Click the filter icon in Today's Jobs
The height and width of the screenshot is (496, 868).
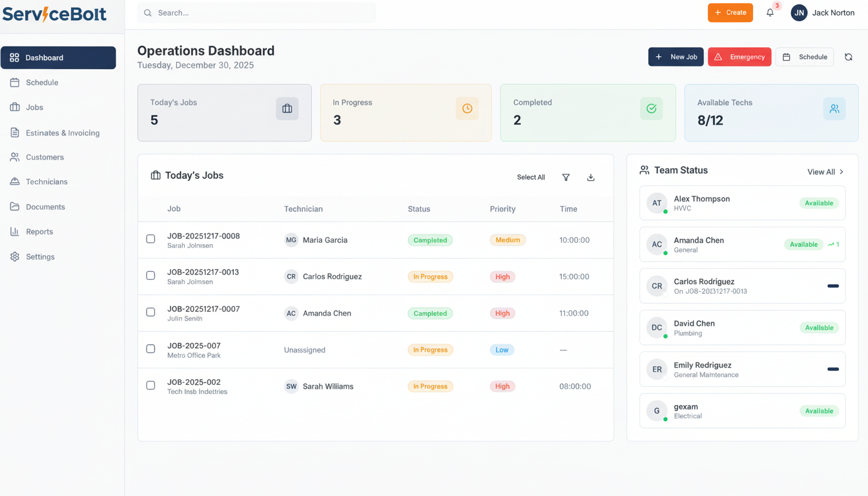566,178
